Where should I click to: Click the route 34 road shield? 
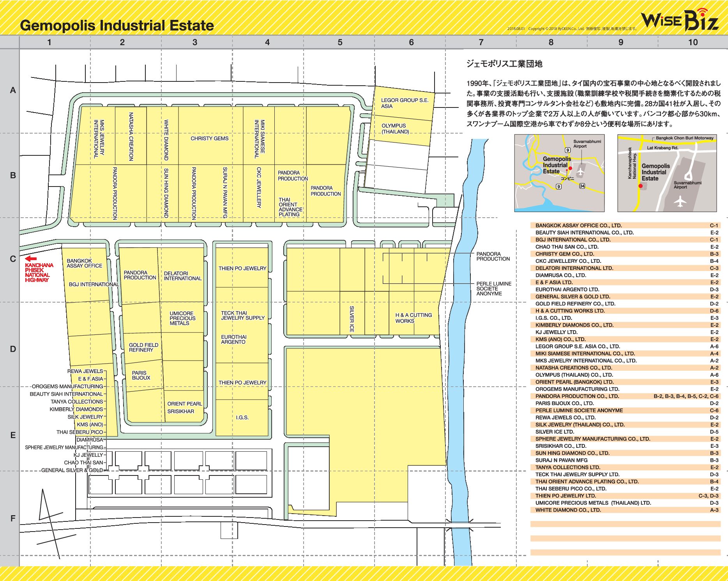point(582,186)
